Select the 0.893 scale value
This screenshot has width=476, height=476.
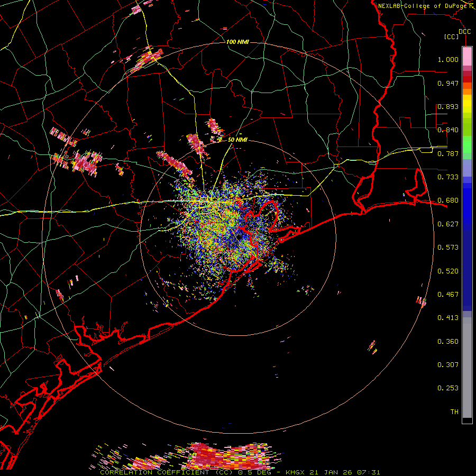[448, 106]
